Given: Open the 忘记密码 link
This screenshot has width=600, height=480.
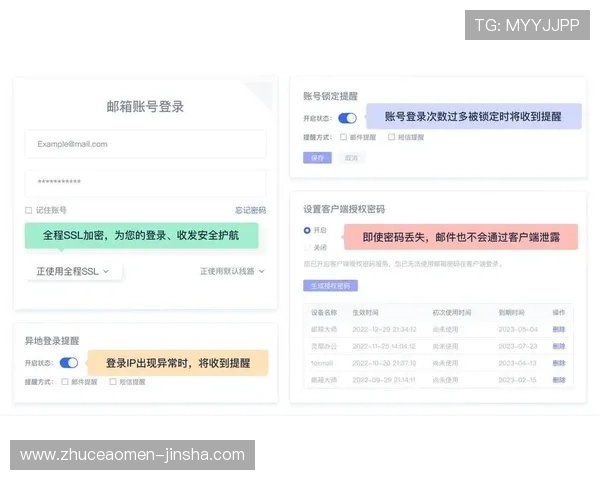Looking at the screenshot, I should [250, 210].
